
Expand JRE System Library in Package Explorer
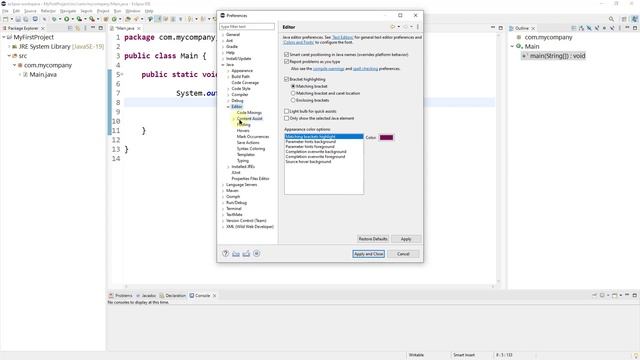click(9, 47)
